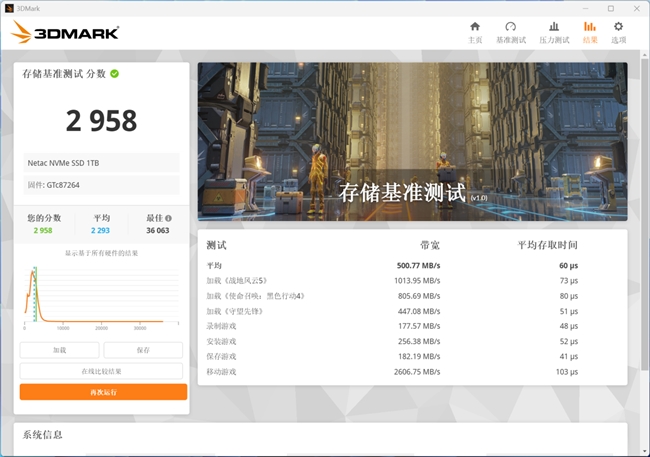
Task: Open the 选项 options tab
Action: pyautogui.click(x=618, y=33)
